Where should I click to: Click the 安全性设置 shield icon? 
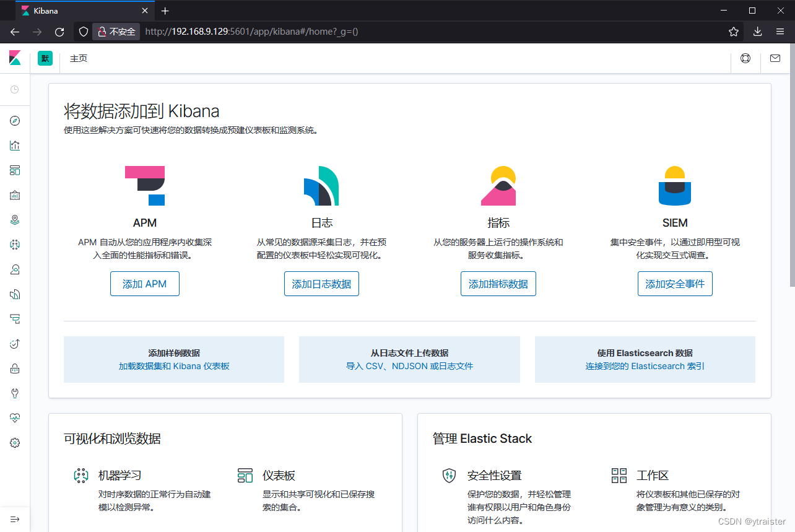tap(449, 476)
